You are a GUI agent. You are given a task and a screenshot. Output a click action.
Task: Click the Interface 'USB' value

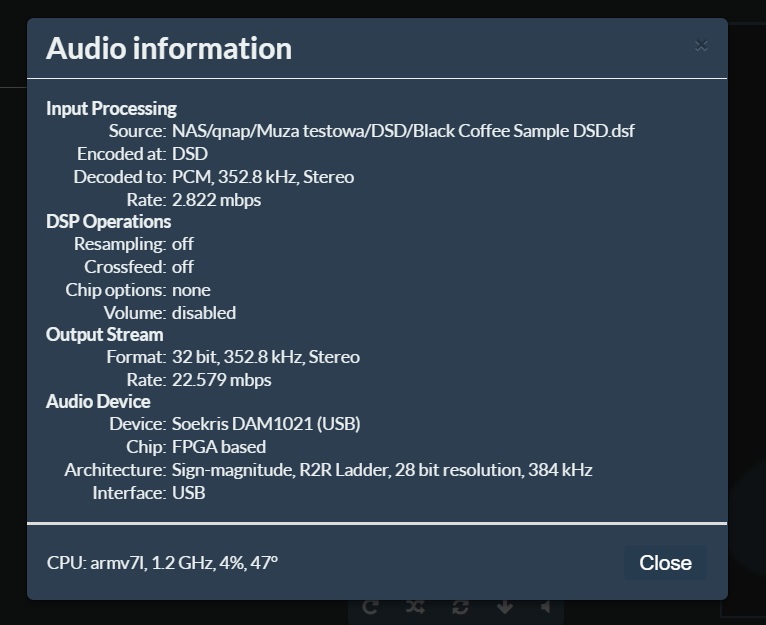tap(189, 493)
